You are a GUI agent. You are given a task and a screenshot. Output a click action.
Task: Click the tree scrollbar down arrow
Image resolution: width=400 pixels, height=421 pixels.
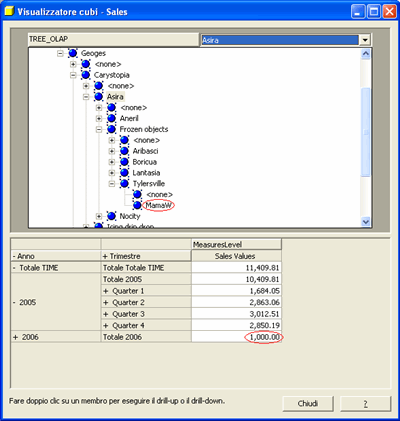tap(366, 221)
